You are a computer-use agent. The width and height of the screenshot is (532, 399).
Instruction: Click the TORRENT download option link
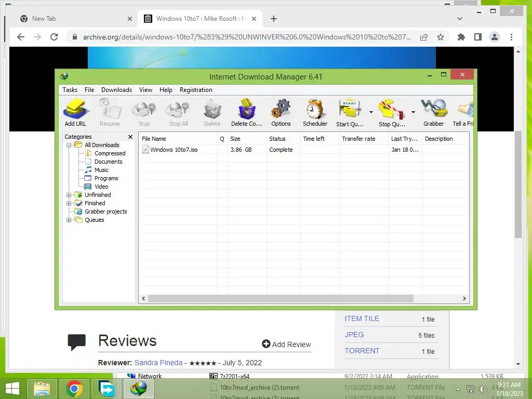pyautogui.click(x=362, y=351)
